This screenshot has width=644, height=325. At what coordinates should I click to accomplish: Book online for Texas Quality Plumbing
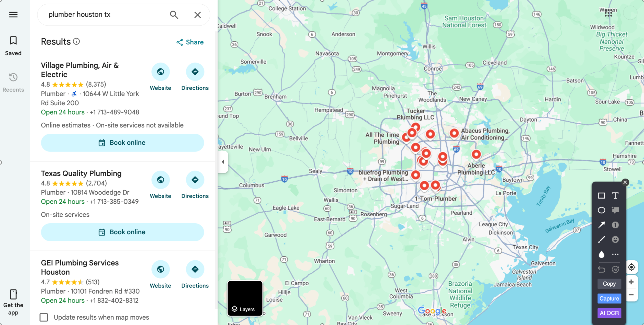point(122,232)
